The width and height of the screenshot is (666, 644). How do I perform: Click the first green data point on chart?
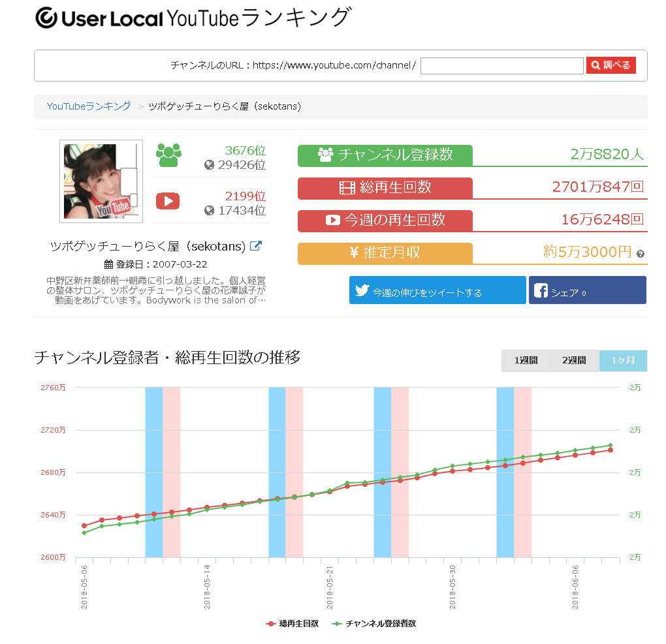84,533
